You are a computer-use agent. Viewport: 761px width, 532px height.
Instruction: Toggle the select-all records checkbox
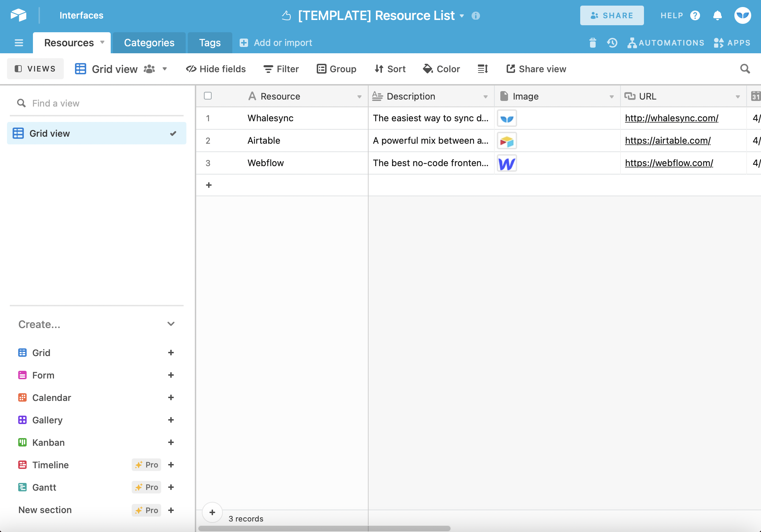pyautogui.click(x=207, y=95)
